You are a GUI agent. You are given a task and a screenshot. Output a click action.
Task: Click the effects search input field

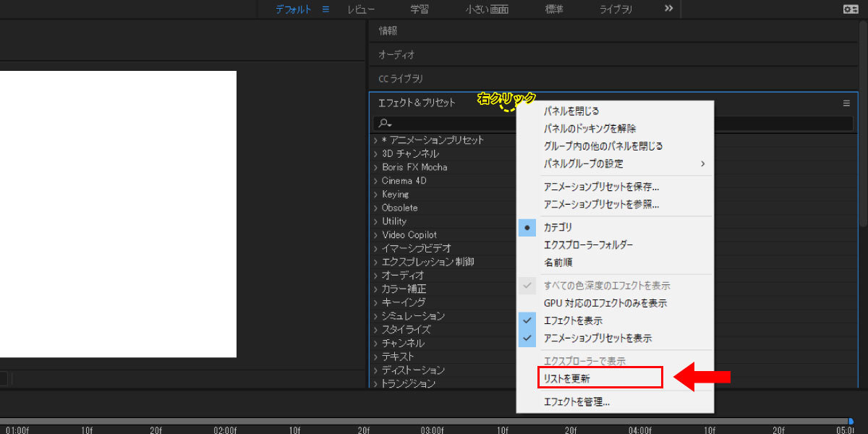point(613,124)
